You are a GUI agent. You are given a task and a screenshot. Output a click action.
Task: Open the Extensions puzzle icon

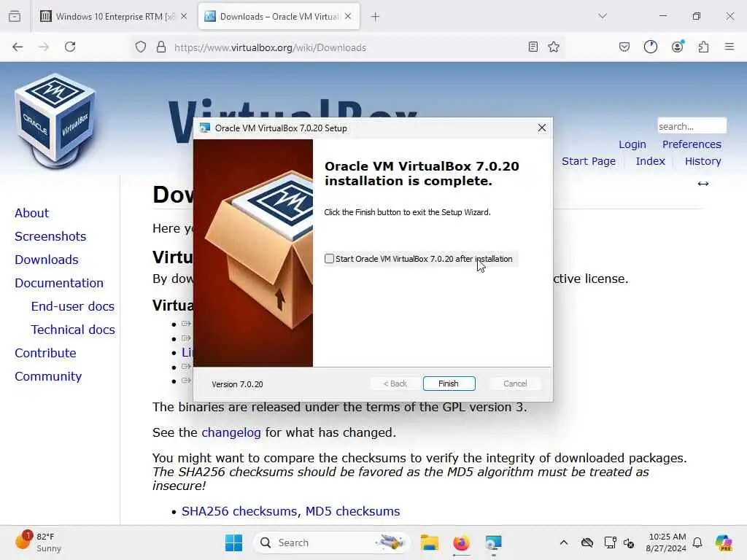pos(703,47)
